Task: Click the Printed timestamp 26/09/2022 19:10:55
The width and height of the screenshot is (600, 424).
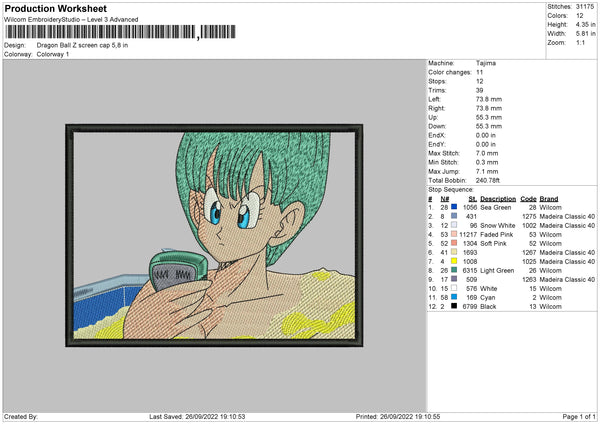Action: point(410,416)
